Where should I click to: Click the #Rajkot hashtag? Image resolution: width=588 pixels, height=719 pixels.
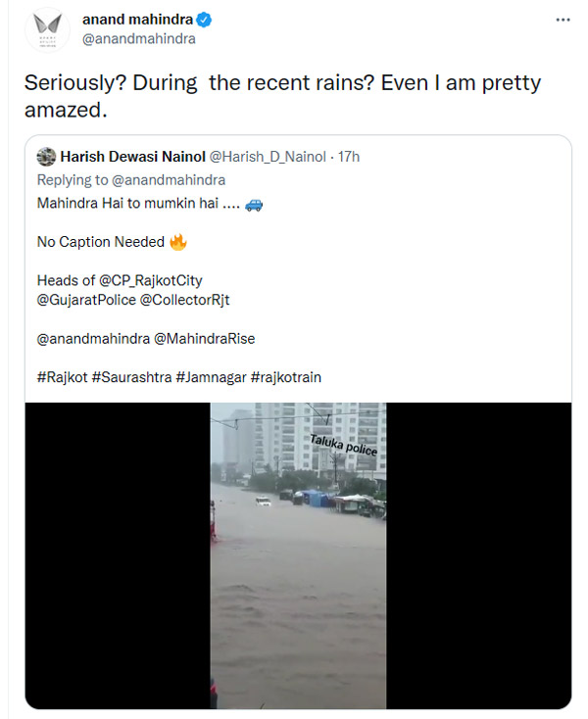coord(61,376)
